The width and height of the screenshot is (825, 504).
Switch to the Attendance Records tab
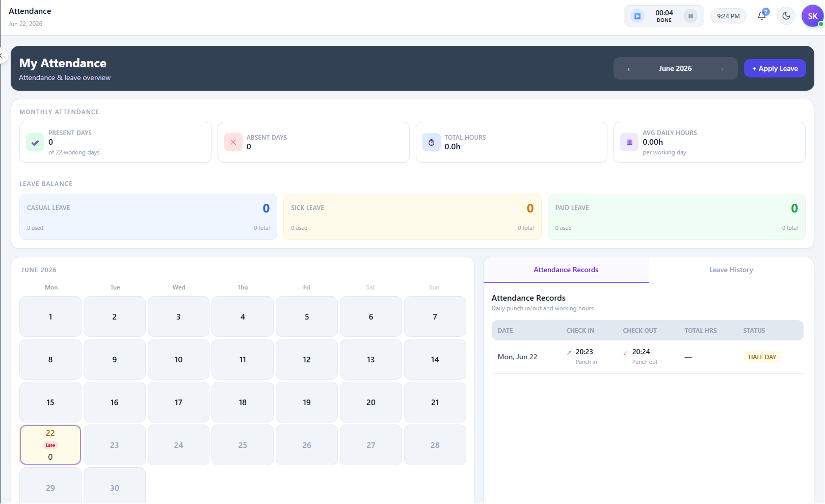(566, 270)
